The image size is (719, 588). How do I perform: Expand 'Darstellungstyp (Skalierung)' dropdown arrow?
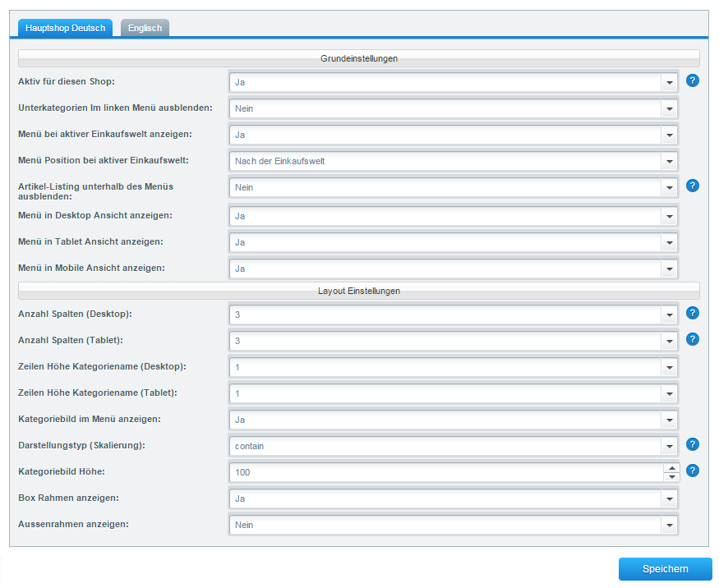(x=670, y=447)
